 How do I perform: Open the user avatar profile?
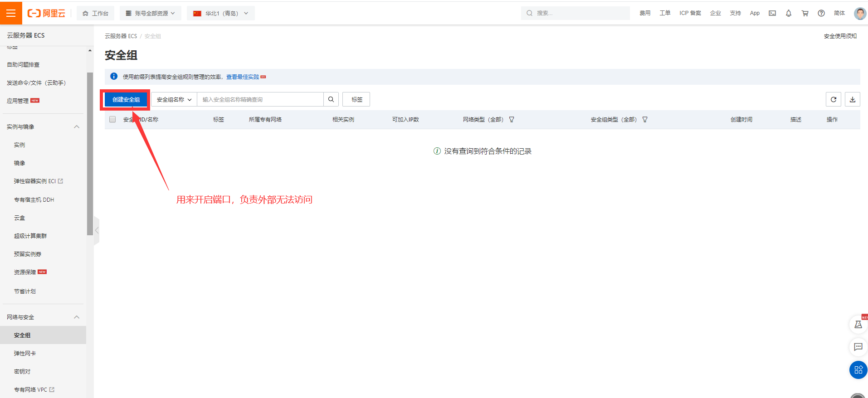859,13
